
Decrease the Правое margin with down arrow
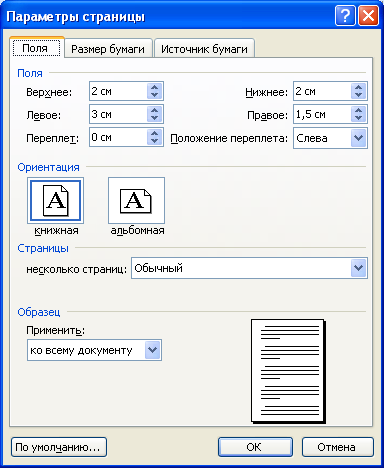coord(358,118)
